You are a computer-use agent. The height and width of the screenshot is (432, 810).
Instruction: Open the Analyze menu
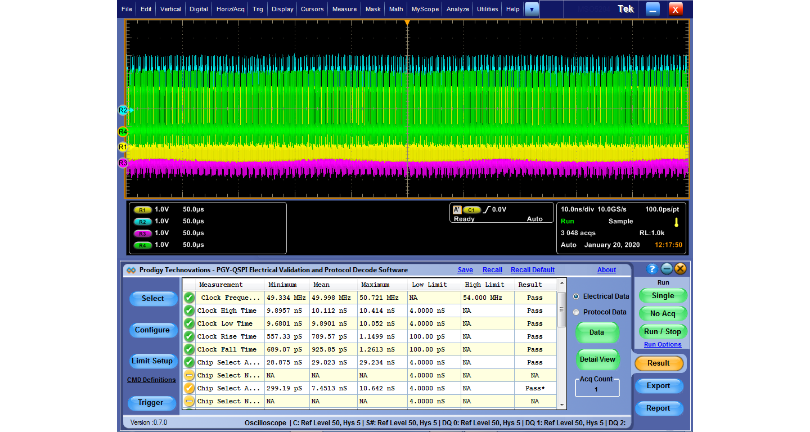458,9
